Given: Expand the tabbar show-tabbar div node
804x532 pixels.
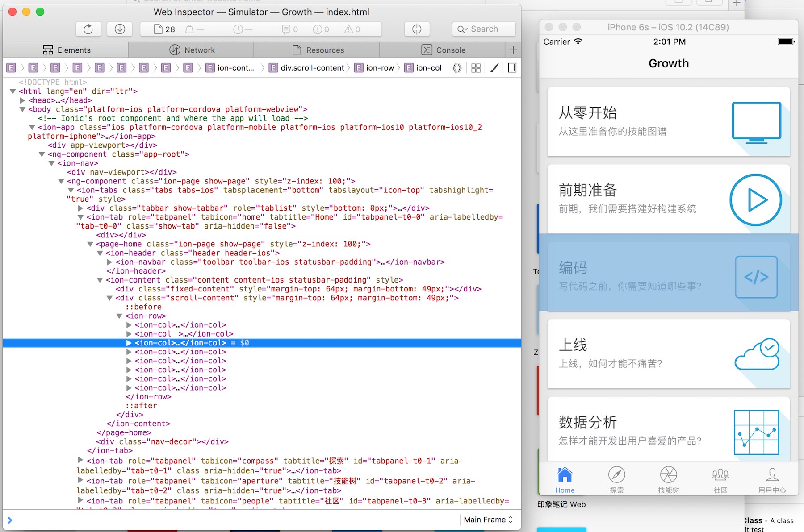Looking at the screenshot, I should point(80,208).
